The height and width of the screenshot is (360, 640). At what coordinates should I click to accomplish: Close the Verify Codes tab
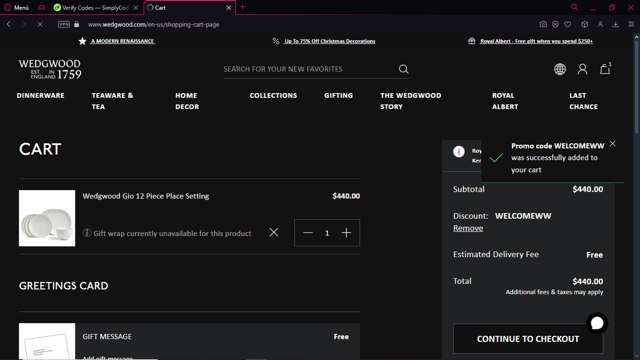136,7
